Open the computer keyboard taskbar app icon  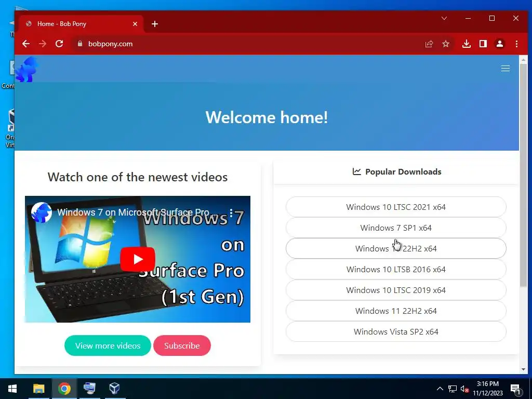point(89,389)
